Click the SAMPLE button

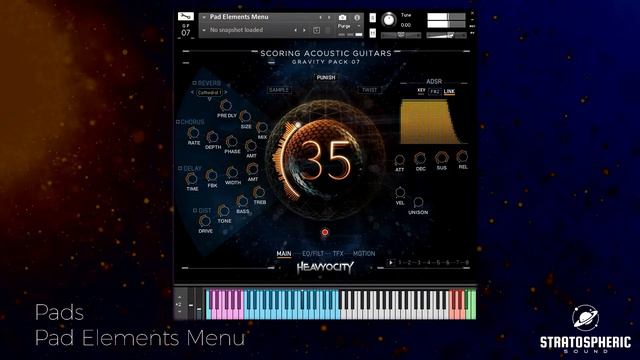(279, 90)
